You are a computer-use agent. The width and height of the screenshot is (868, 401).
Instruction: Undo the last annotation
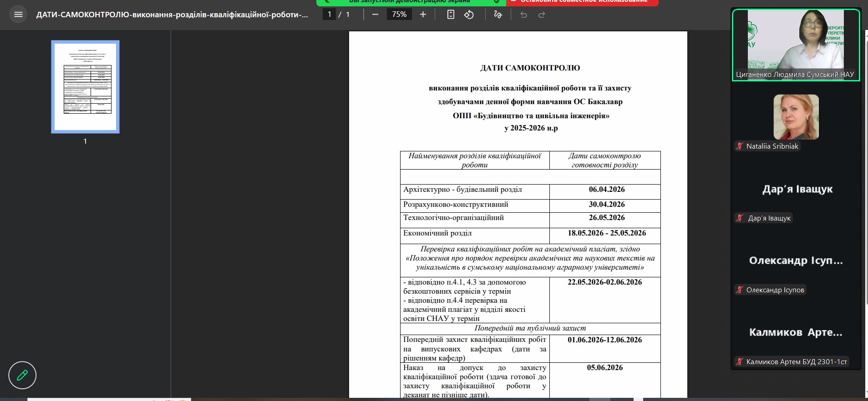tap(523, 15)
